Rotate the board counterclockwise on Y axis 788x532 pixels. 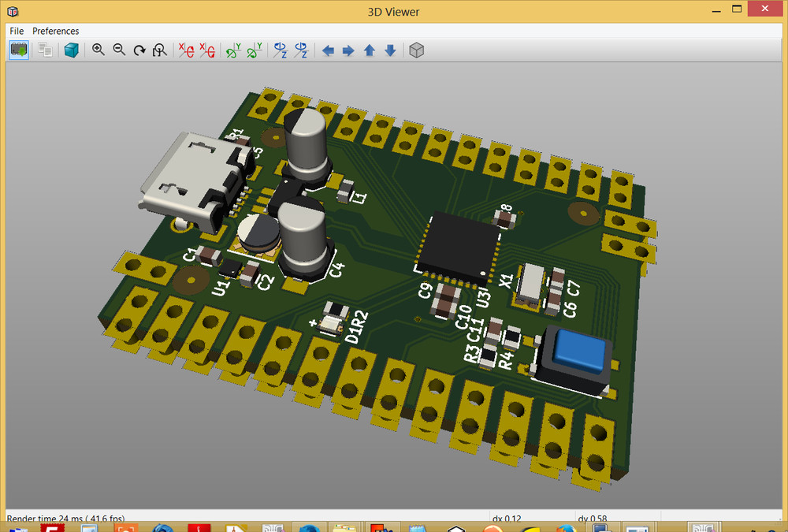252,50
